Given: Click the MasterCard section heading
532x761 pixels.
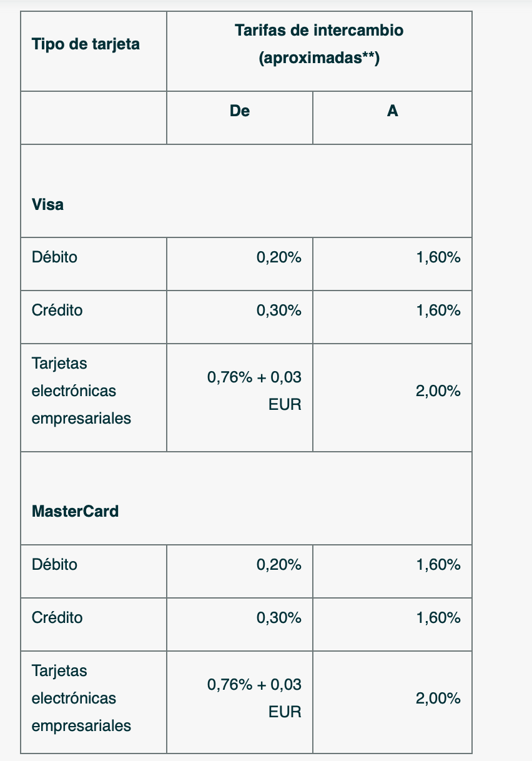Looking at the screenshot, I should coord(75,511).
